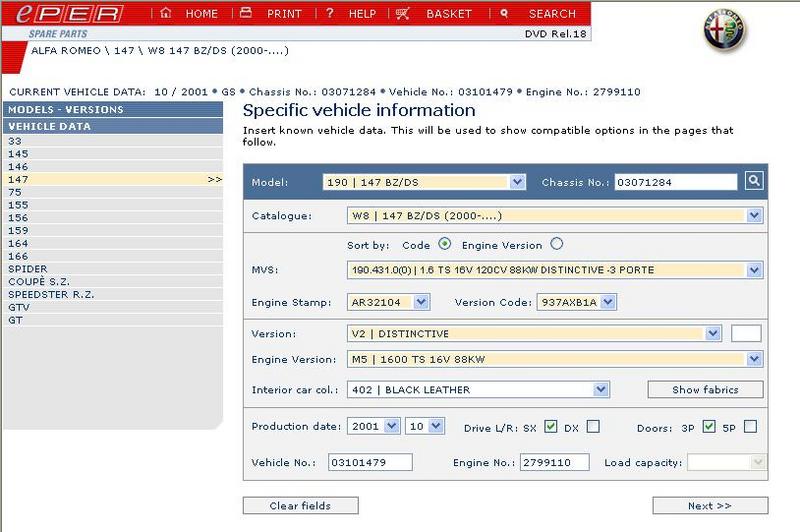Viewport: 800px width, 532px height.
Task: Select model 147 in the list
Action: 113,180
